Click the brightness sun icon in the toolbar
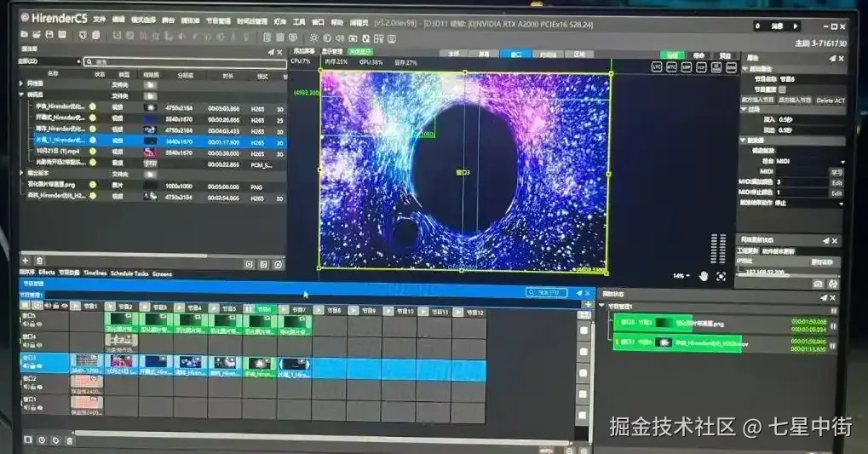 (x=313, y=38)
